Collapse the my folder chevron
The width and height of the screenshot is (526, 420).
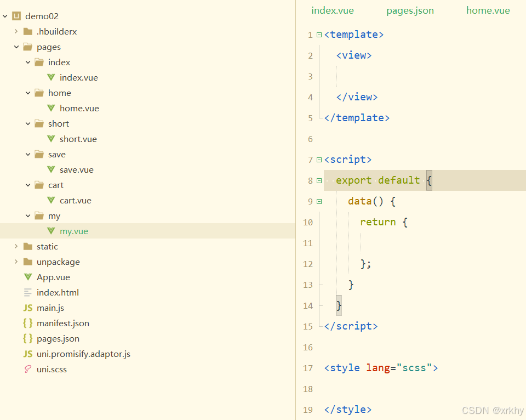point(28,216)
